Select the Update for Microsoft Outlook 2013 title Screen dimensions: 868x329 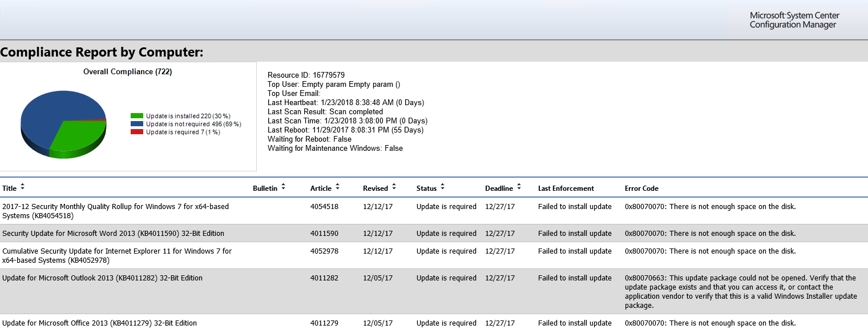[x=102, y=278]
